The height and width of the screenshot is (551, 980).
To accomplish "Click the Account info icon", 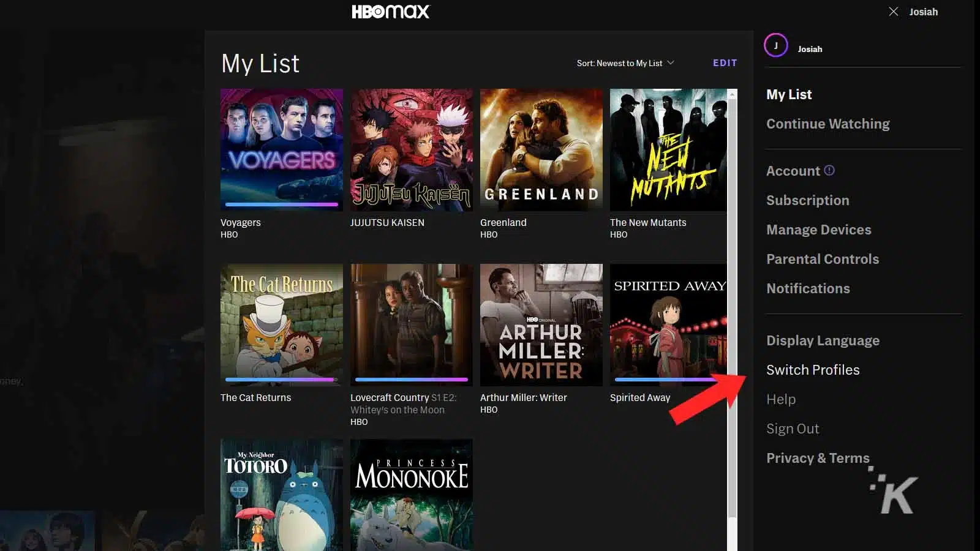I will click(830, 171).
